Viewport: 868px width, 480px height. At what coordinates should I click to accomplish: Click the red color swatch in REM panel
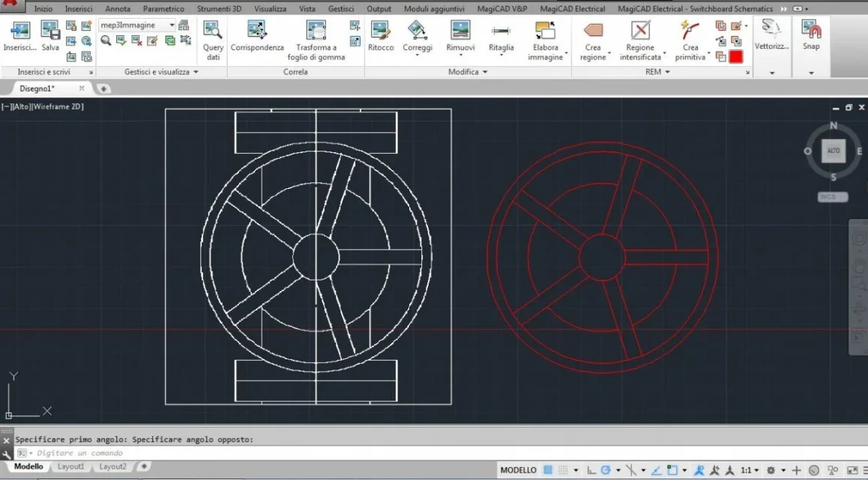[736, 56]
